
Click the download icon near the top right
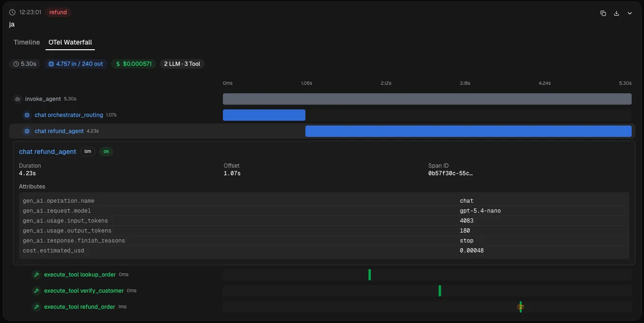616,13
